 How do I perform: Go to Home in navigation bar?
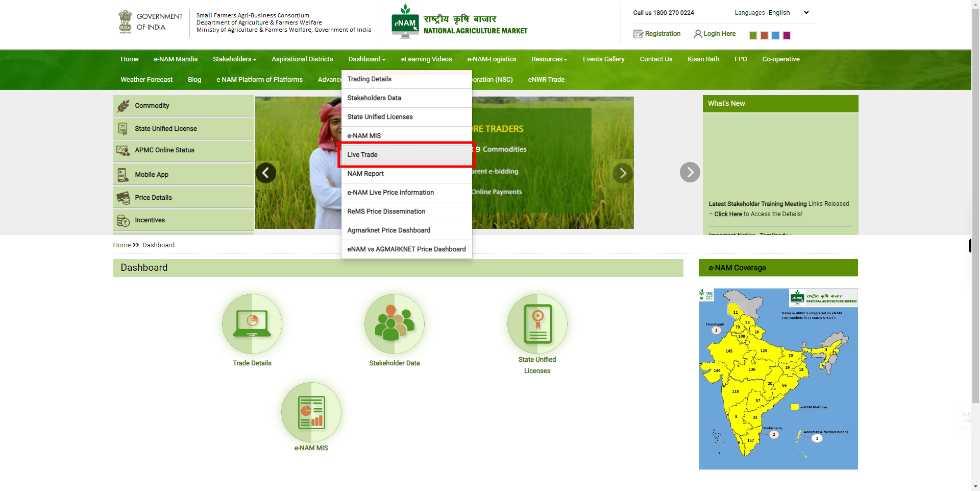130,59
